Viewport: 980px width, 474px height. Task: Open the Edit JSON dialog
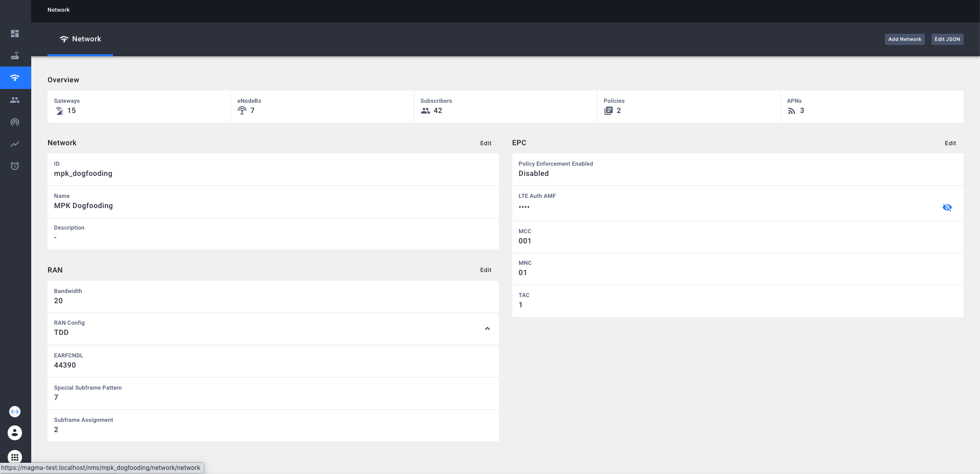(946, 39)
